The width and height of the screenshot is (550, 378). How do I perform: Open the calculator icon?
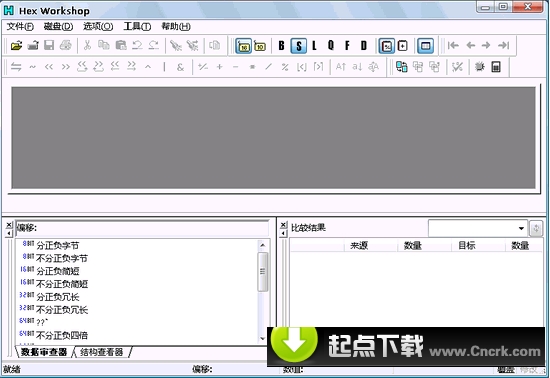[496, 67]
